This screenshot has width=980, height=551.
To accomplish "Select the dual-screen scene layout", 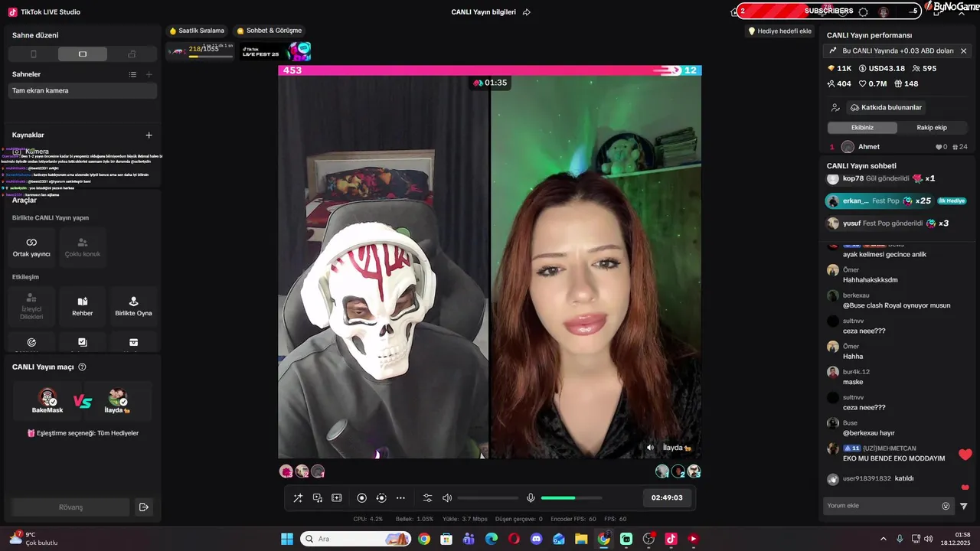I will 132,54.
